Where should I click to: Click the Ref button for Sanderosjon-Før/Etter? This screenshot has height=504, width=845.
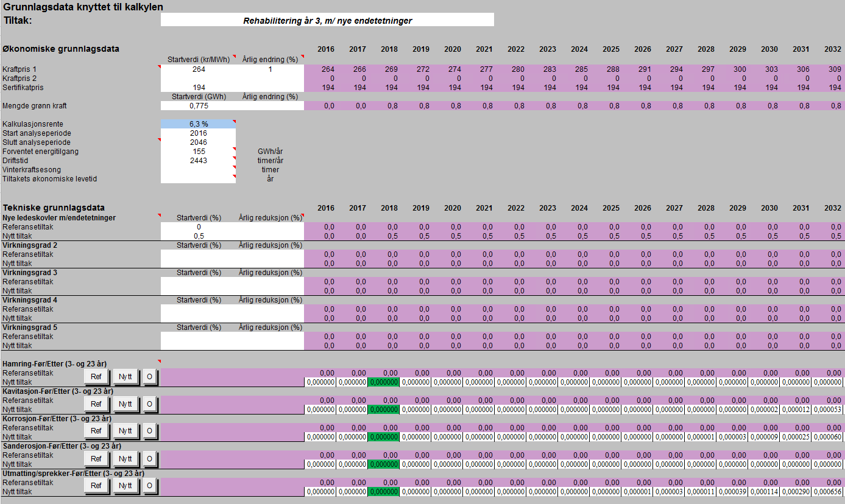[x=96, y=459]
